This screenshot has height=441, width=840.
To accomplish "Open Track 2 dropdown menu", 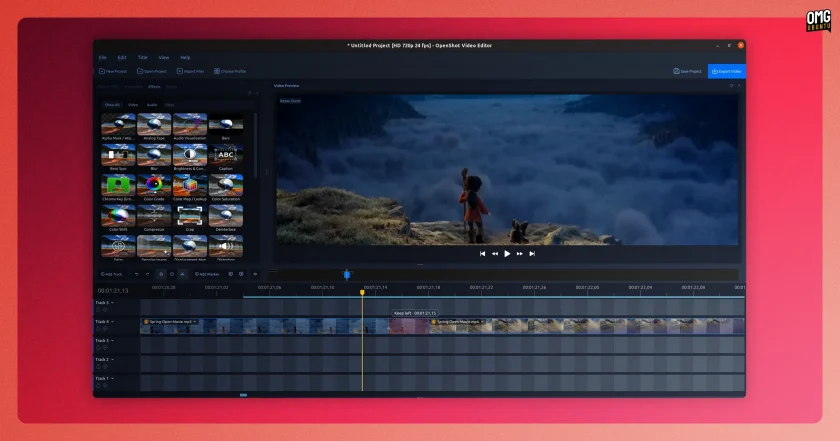I will coord(112,360).
